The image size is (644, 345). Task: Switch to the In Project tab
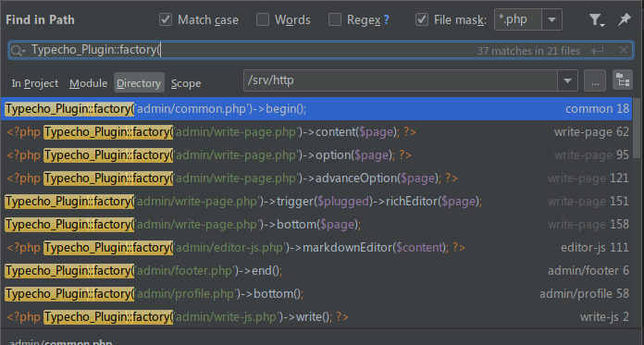point(35,83)
